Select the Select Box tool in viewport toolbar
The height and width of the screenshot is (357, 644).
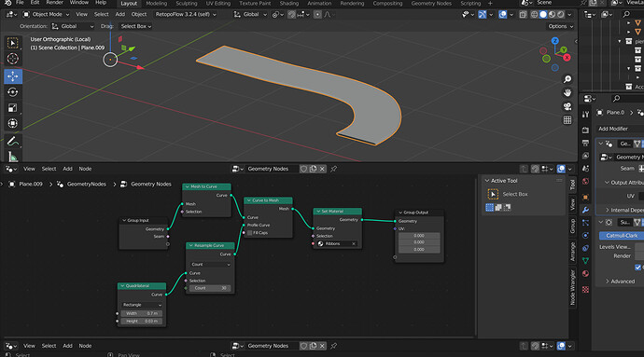(x=13, y=43)
